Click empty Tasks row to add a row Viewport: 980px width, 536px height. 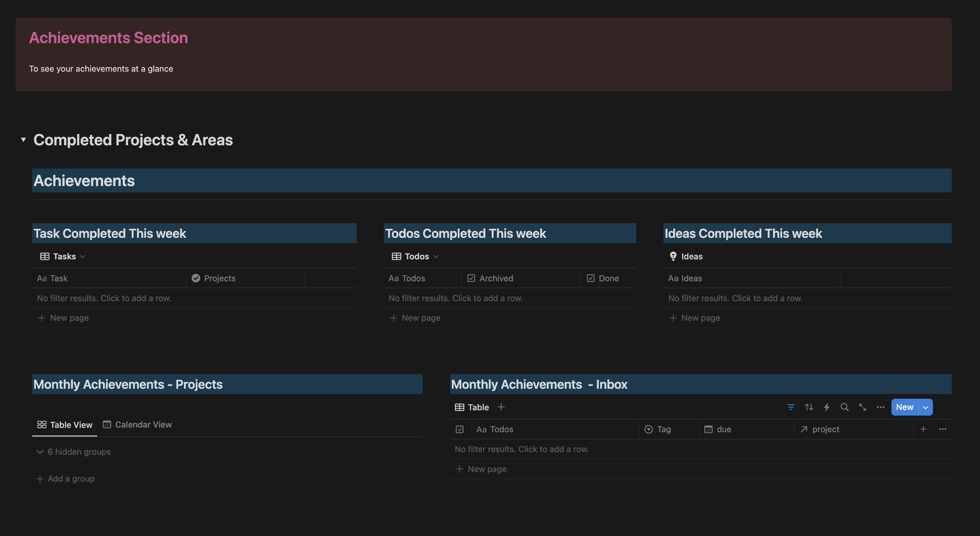tap(194, 298)
